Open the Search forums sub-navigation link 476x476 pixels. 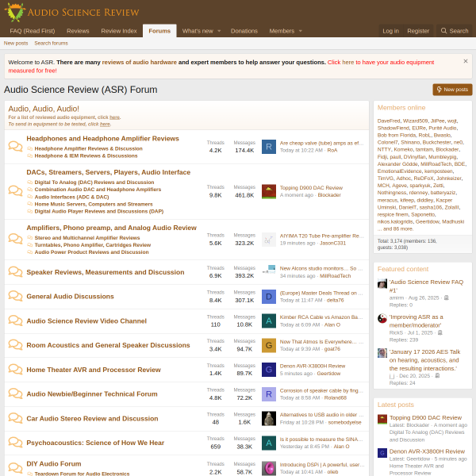click(x=51, y=43)
